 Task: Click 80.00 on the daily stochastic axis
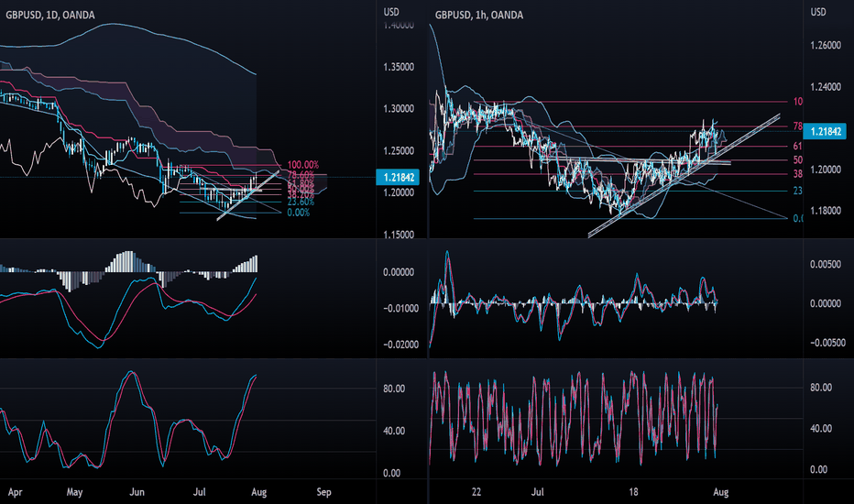click(394, 389)
